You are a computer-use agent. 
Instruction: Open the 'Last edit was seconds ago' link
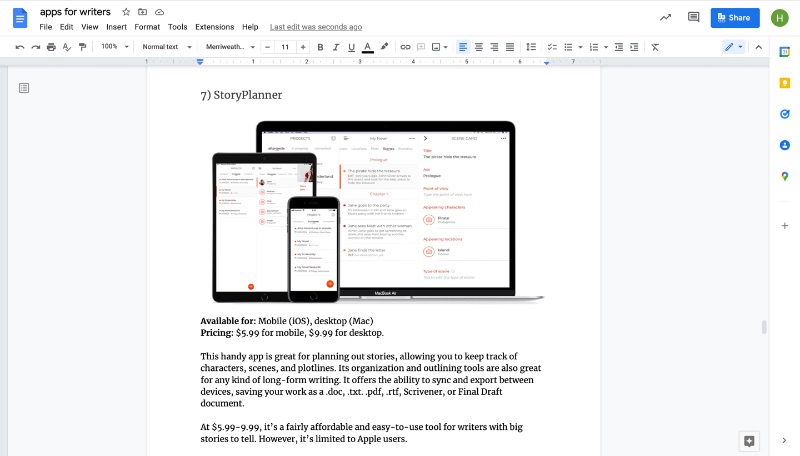(x=316, y=27)
